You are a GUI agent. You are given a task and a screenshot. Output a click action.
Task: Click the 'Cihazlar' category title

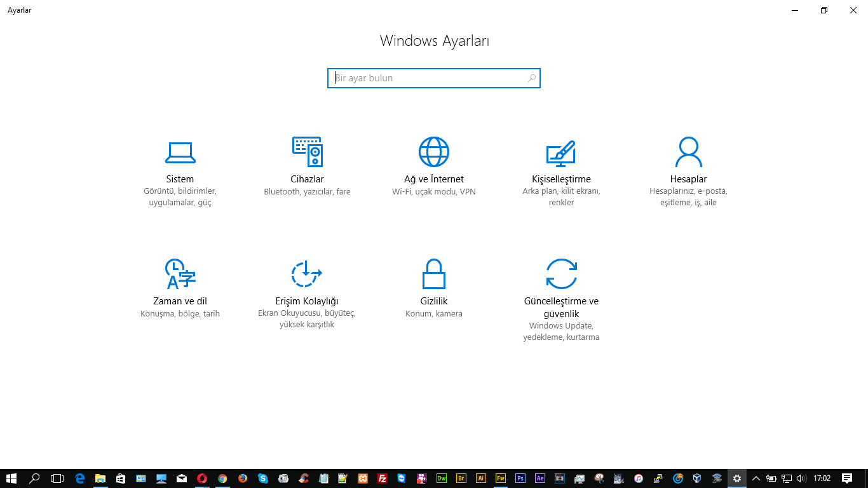[307, 179]
